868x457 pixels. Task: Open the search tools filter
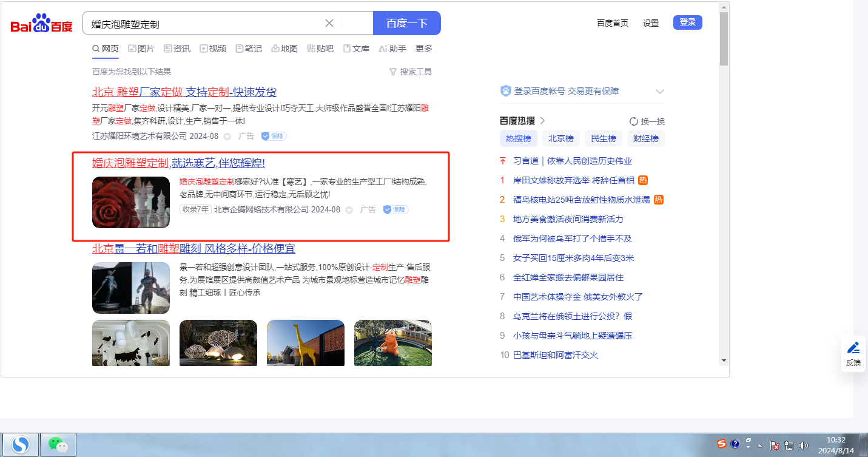click(411, 72)
